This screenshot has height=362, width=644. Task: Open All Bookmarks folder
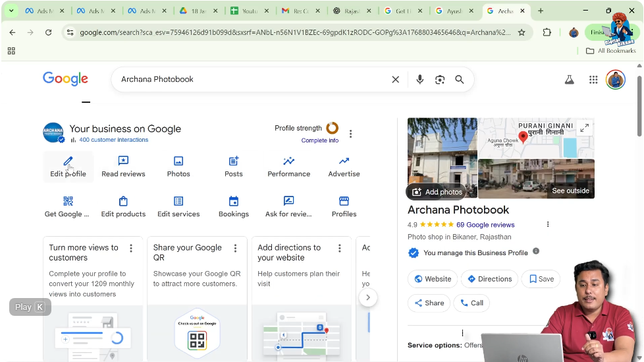click(610, 51)
